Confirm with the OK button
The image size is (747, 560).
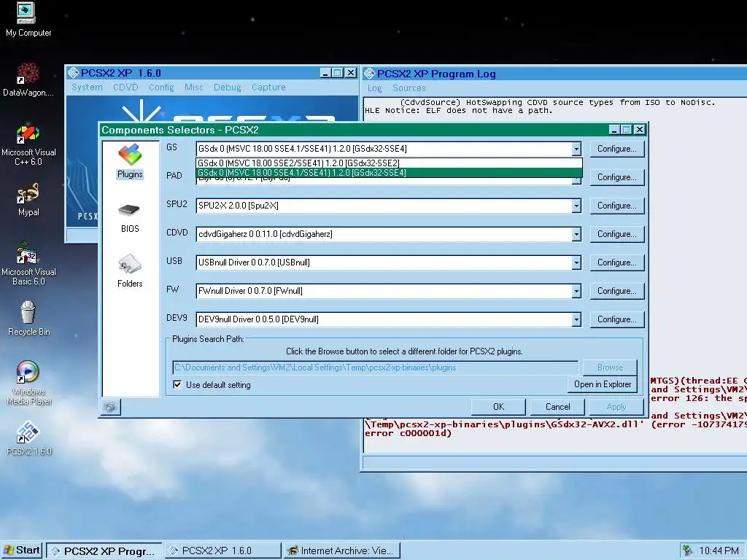tap(498, 407)
